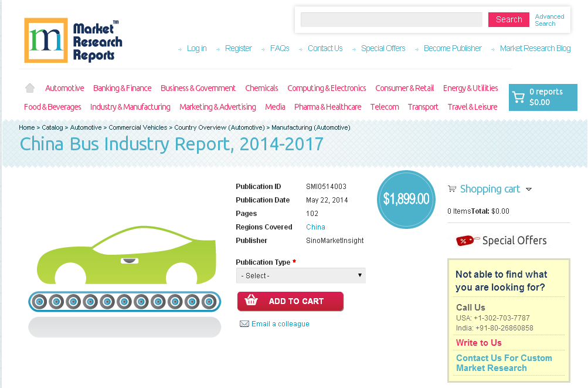Click the publication ID SMI0514003
Viewport: 588px width, 388px height.
pyautogui.click(x=327, y=186)
